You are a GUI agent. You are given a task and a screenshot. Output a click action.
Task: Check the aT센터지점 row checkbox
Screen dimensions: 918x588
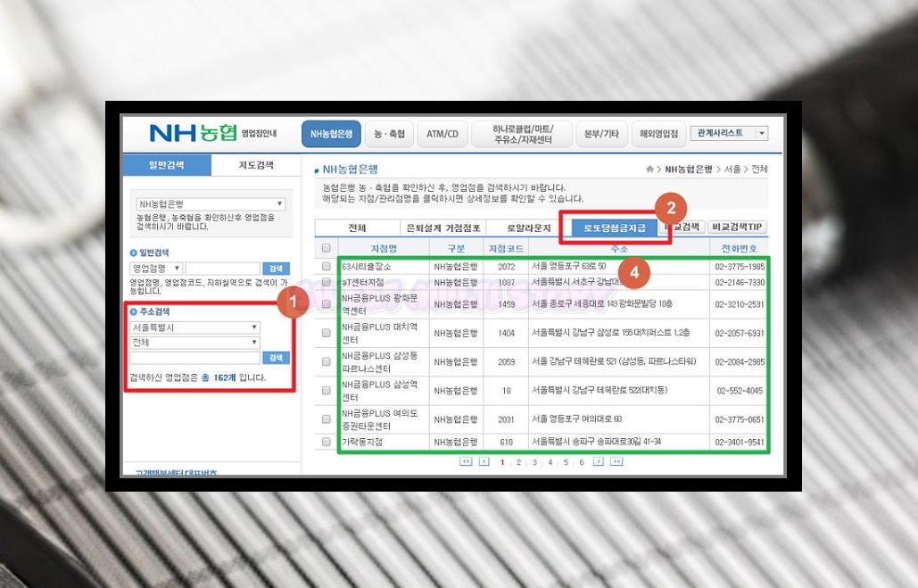pyautogui.click(x=327, y=282)
